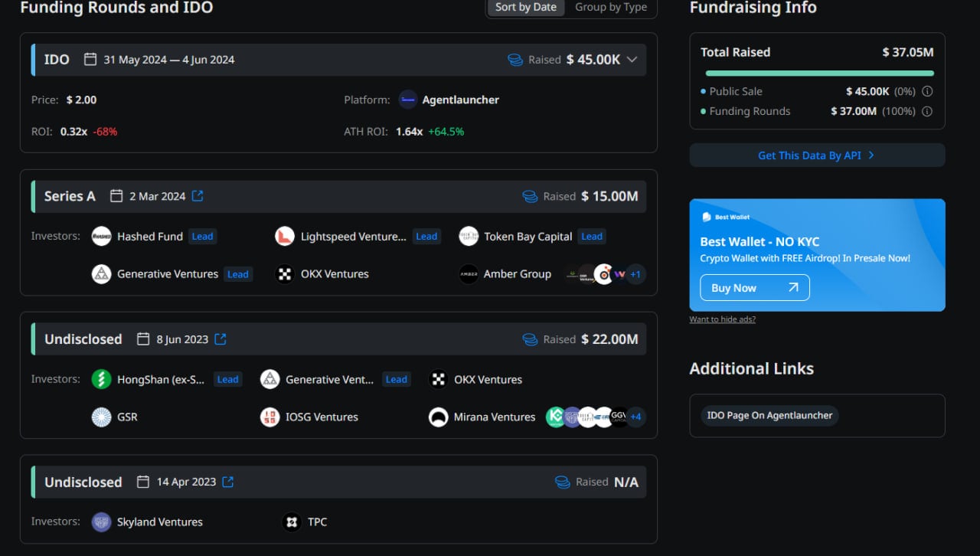Click the Lightspeed Venture logo
The height and width of the screenshot is (556, 980).
click(285, 236)
